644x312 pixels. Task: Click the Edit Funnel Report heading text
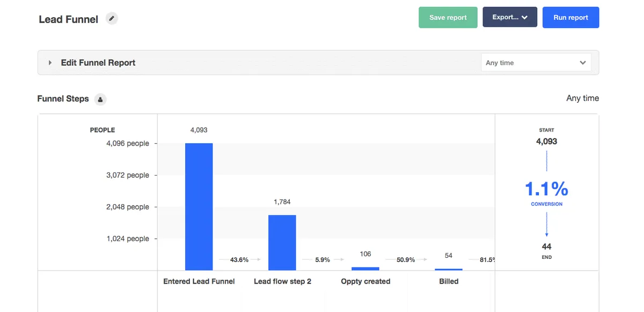(x=98, y=63)
